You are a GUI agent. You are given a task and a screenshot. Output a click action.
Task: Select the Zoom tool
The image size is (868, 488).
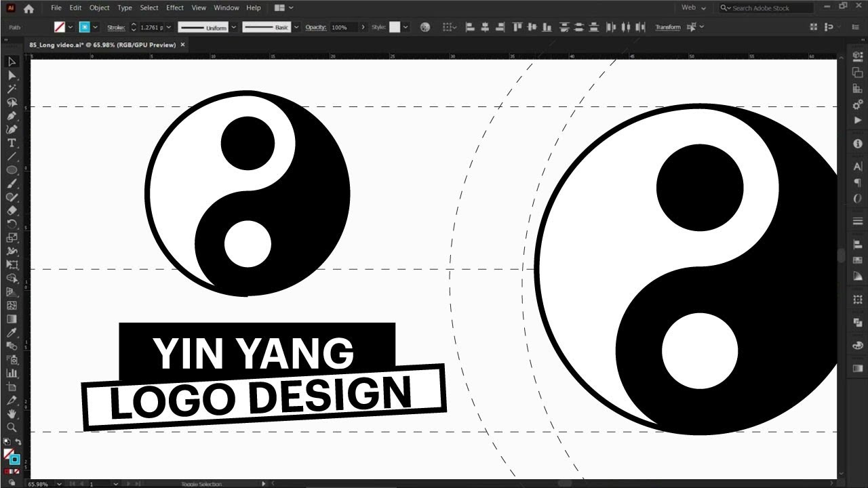pyautogui.click(x=12, y=427)
